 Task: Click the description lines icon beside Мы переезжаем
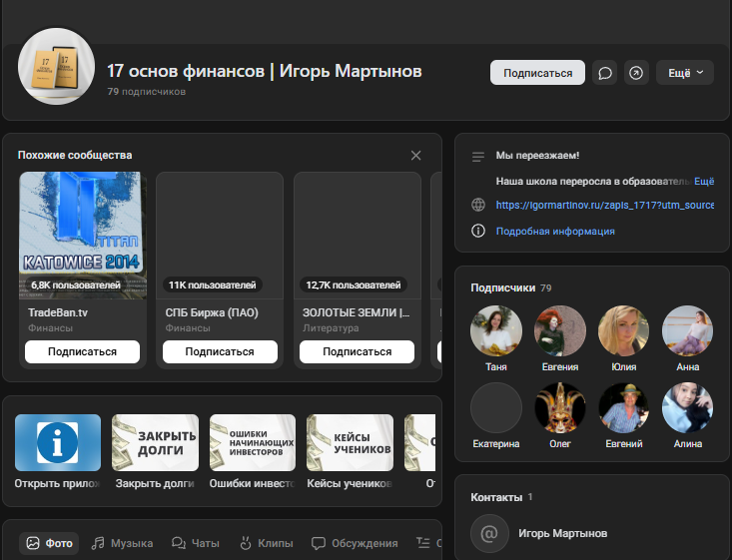click(478, 157)
